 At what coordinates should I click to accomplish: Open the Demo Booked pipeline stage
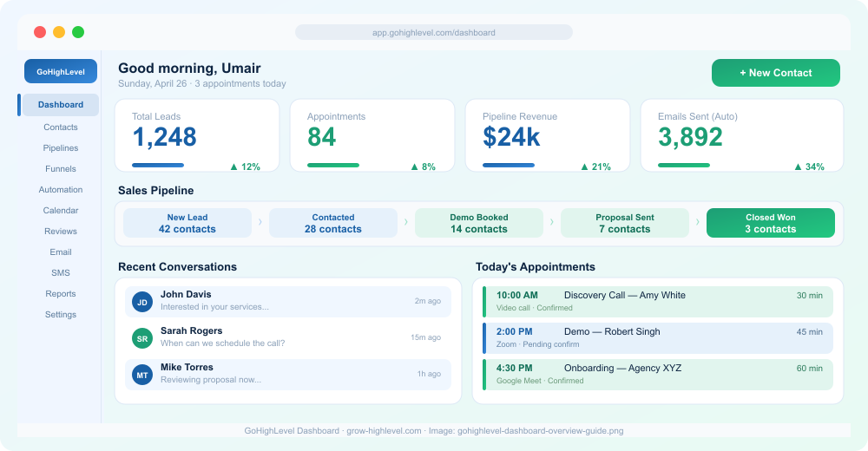point(479,223)
